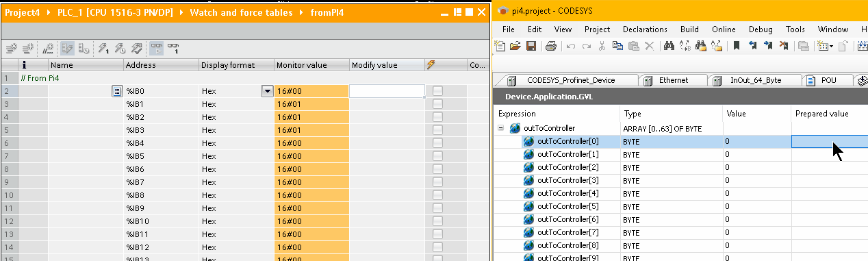
Task: Click Modify once and now lightning icon
Action: [103, 49]
